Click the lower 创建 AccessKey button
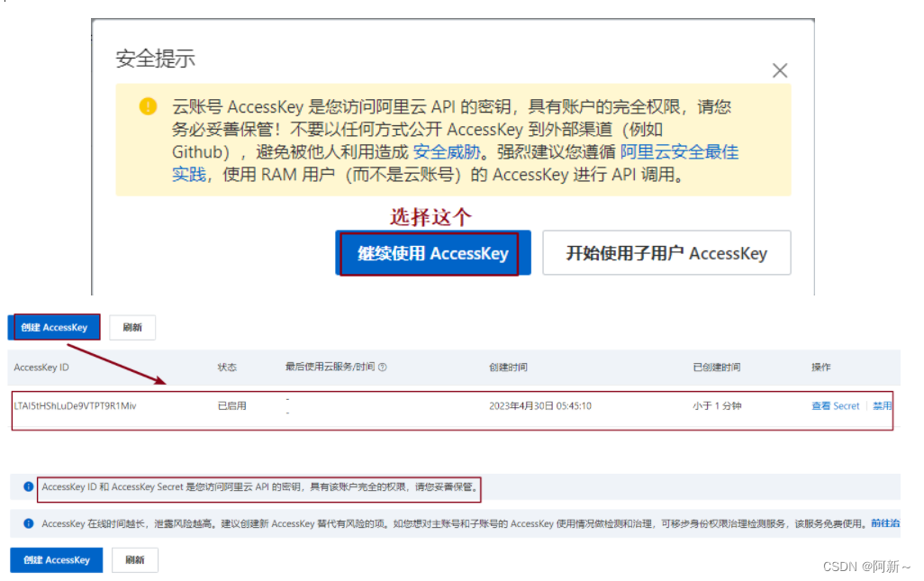This screenshot has height=581, width=924. [x=57, y=560]
